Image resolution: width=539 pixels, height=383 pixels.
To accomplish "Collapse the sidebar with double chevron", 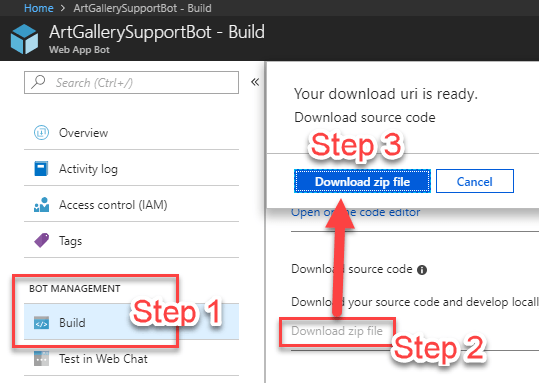I will coord(255,82).
